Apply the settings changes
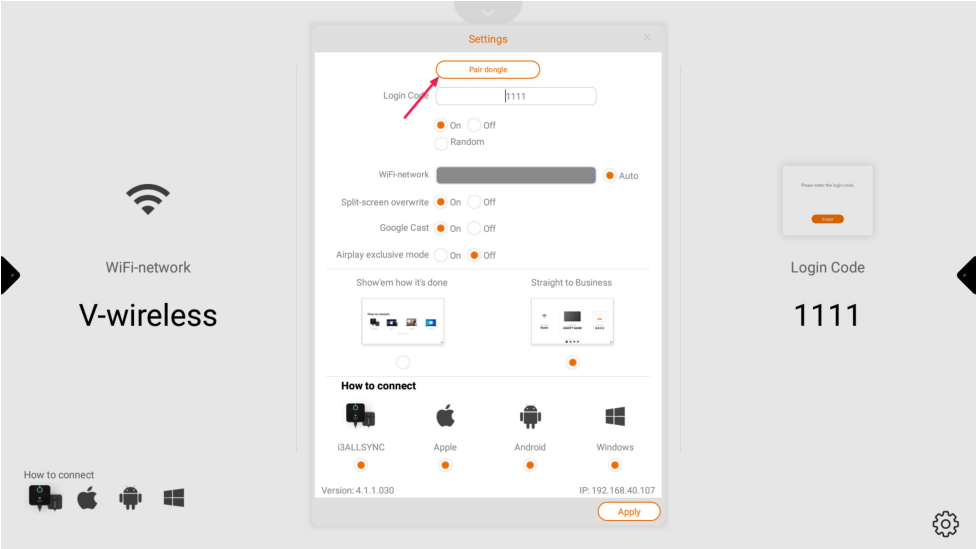This screenshot has width=976, height=549. pos(629,511)
